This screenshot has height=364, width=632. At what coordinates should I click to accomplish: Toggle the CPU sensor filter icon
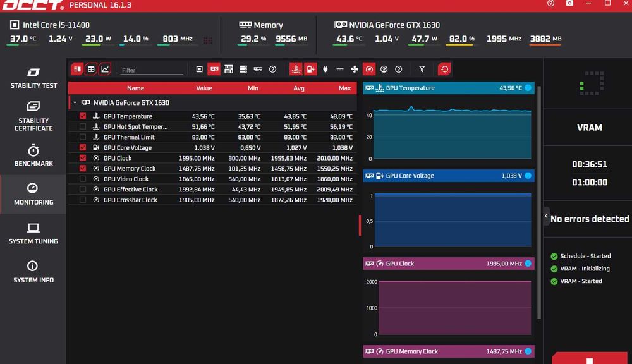click(x=200, y=70)
